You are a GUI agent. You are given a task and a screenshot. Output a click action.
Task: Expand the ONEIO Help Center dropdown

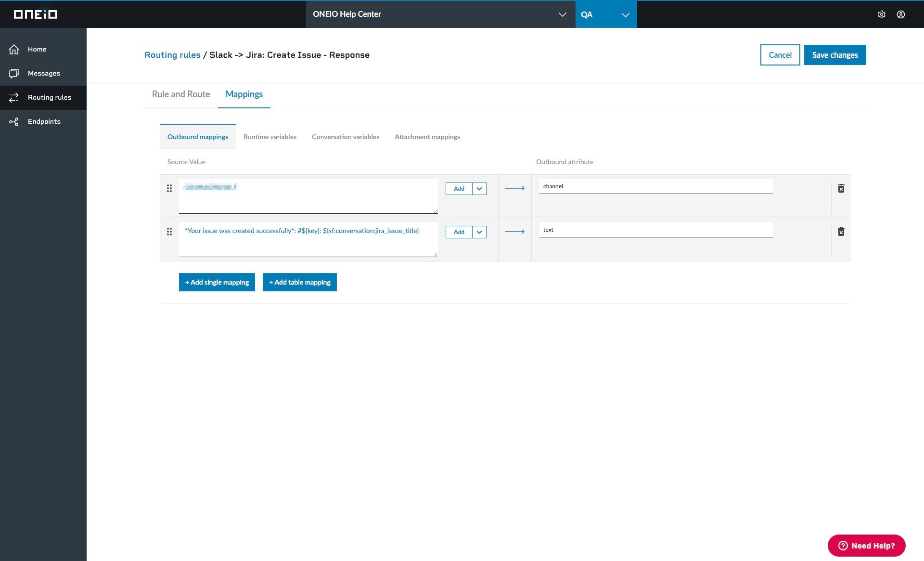[x=562, y=14]
